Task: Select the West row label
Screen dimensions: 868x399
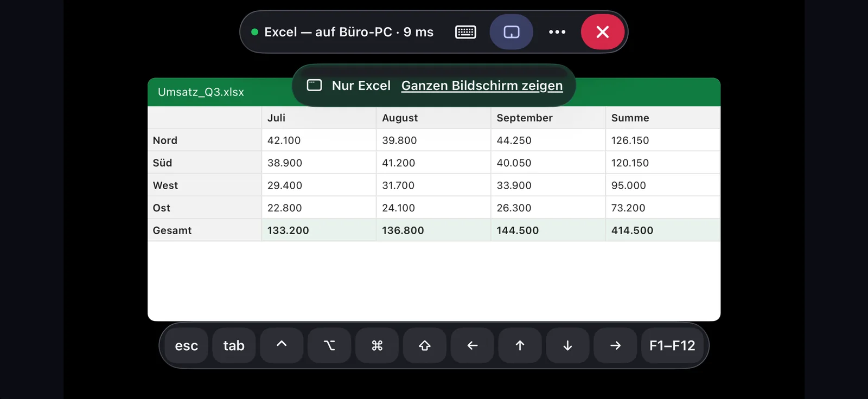Action: (x=205, y=185)
